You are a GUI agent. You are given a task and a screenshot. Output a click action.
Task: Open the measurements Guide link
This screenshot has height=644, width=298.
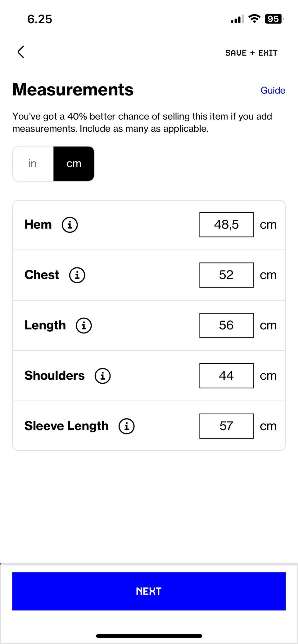[x=273, y=90]
